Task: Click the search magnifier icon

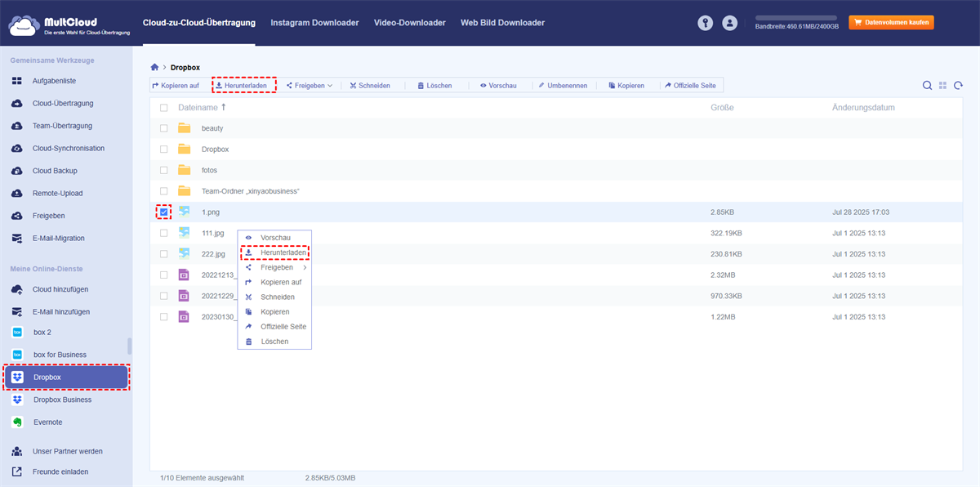Action: pyautogui.click(x=927, y=85)
